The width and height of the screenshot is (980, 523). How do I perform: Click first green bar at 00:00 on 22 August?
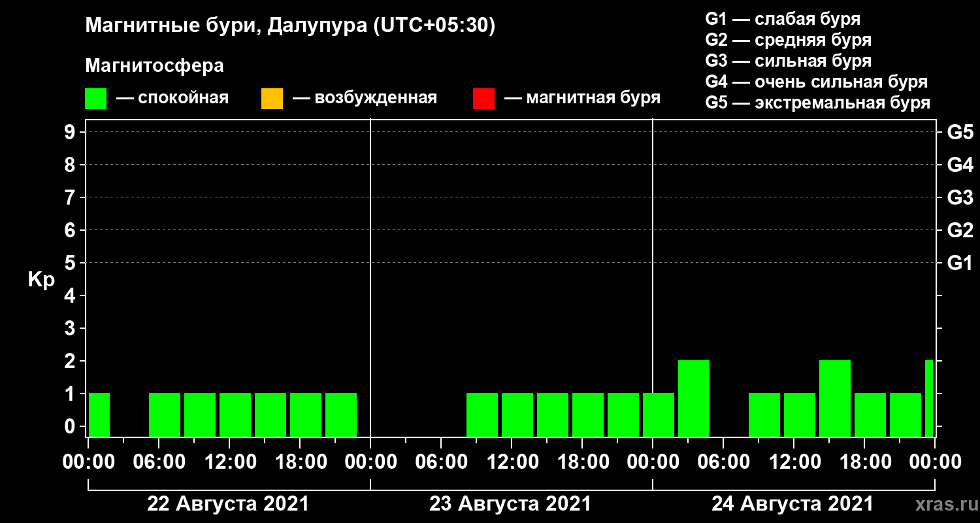pos(99,414)
